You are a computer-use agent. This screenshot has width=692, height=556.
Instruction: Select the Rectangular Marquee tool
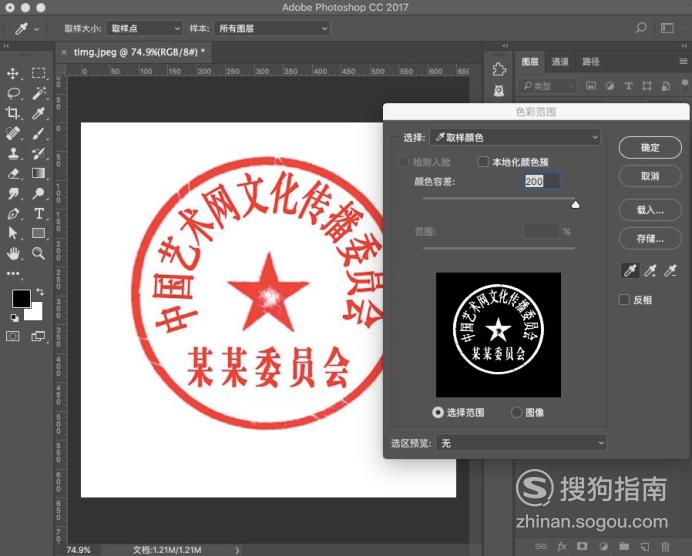point(38,73)
